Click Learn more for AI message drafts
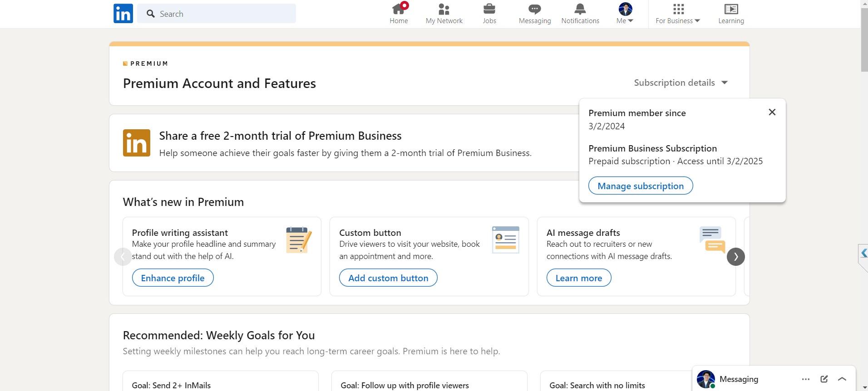Image resolution: width=868 pixels, height=391 pixels. tap(579, 278)
